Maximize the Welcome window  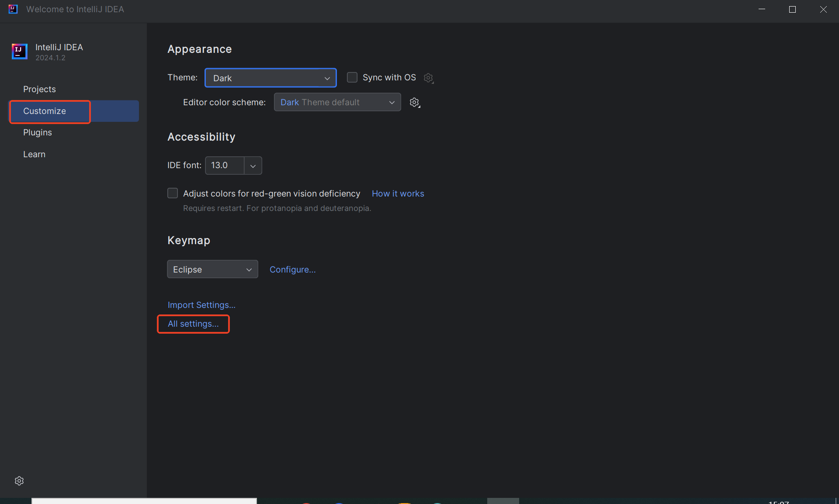[792, 10]
